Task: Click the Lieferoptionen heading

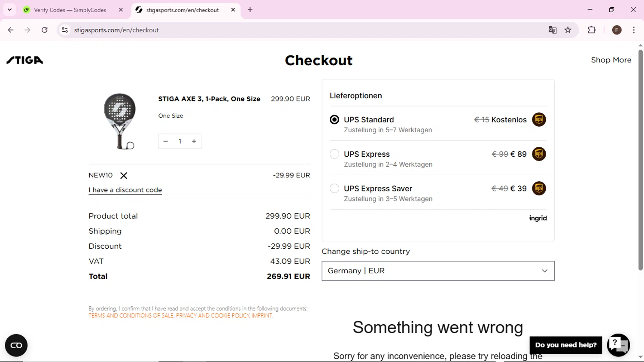Action: pos(355,96)
